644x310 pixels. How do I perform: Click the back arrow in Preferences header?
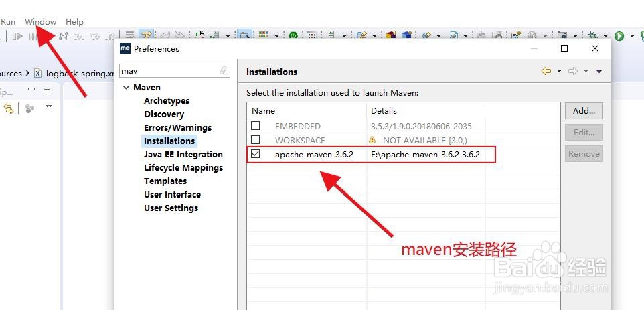click(546, 72)
